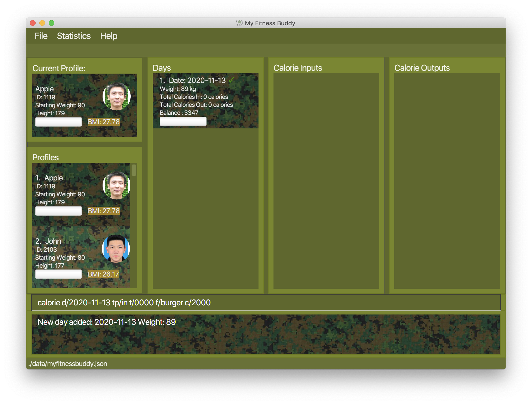
Task: Click the Profiles list scrollbar thumb
Action: pos(134,170)
